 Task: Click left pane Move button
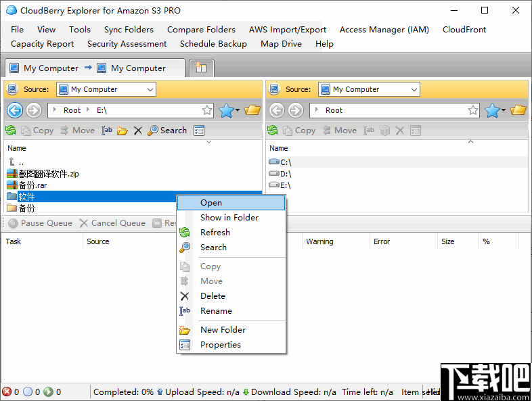[78, 131]
